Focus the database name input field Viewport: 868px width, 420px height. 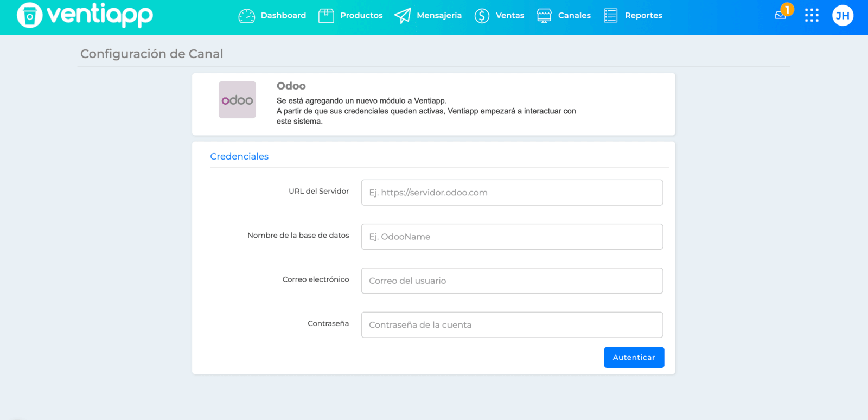pos(512,237)
